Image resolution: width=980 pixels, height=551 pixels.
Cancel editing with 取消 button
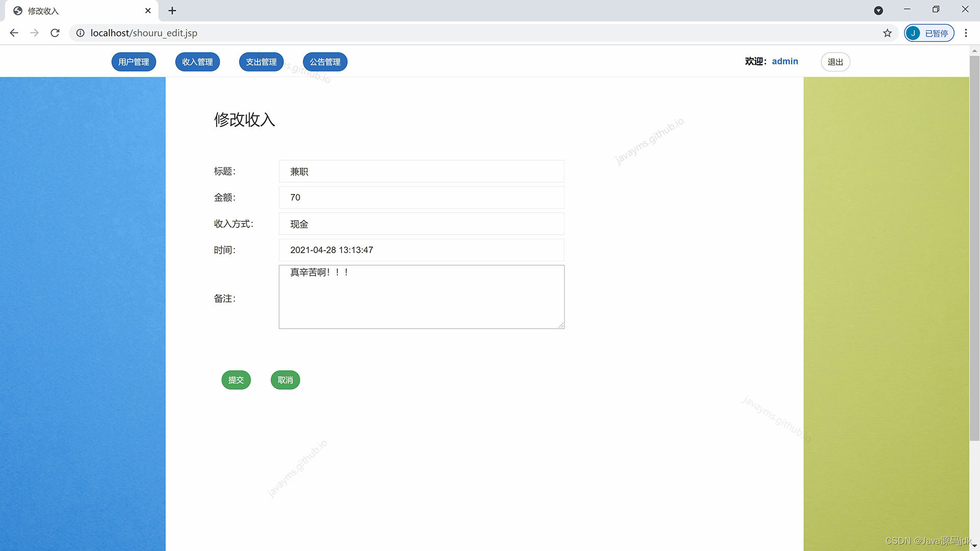[x=285, y=380]
